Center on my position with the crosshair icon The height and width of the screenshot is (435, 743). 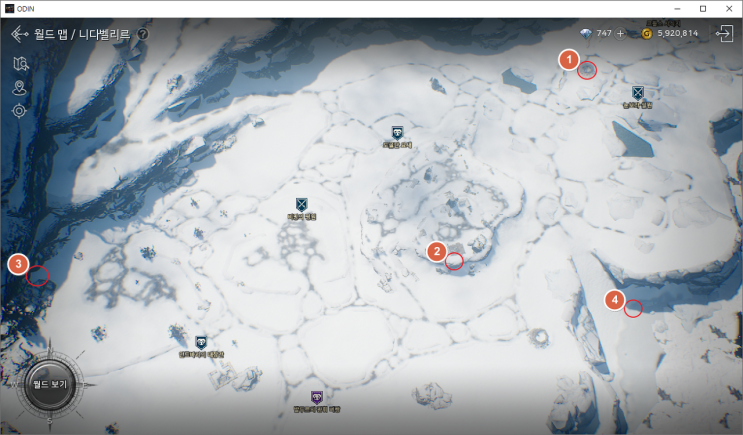tap(19, 111)
